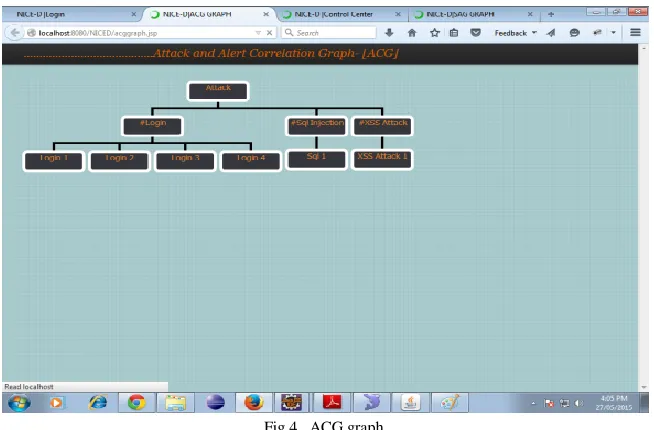Open the Feedback dropdown
The width and height of the screenshot is (654, 430).
pyautogui.click(x=515, y=33)
